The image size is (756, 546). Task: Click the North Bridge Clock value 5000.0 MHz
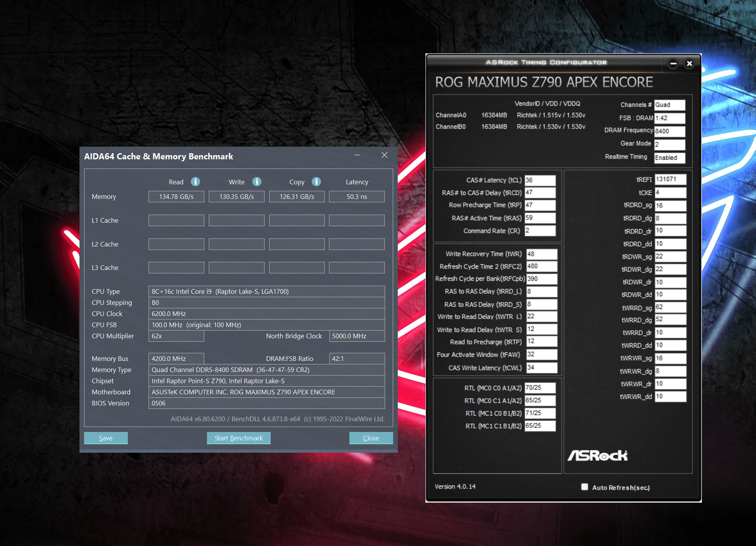pos(357,336)
